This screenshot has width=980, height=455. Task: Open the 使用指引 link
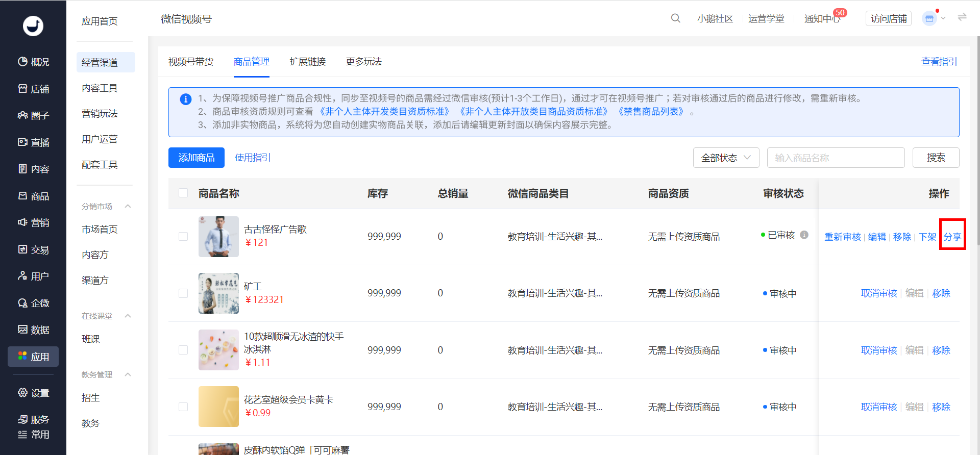pyautogui.click(x=253, y=158)
